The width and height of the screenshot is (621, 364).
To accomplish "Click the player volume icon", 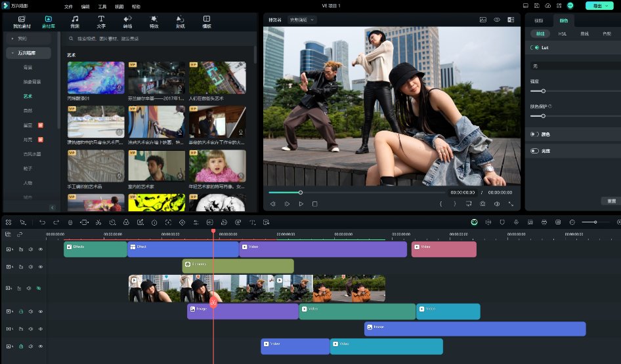I will (x=497, y=204).
